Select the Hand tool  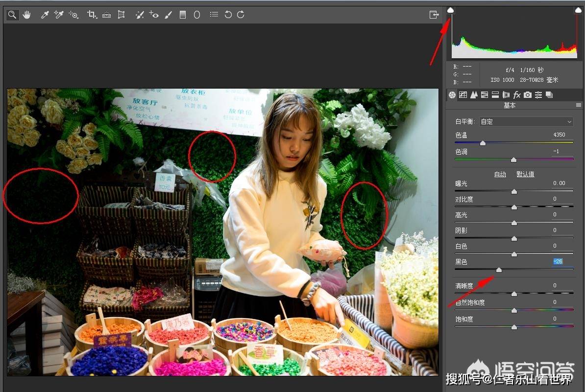26,15
